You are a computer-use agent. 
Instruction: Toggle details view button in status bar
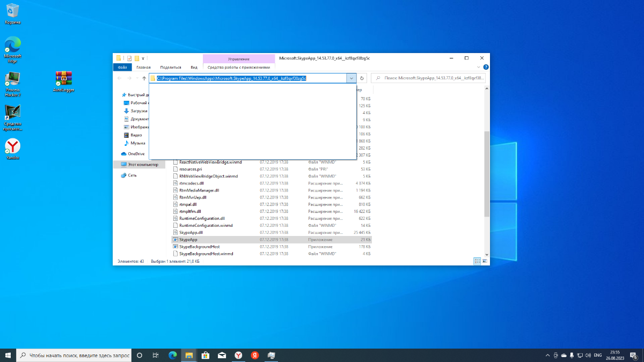pos(477,261)
